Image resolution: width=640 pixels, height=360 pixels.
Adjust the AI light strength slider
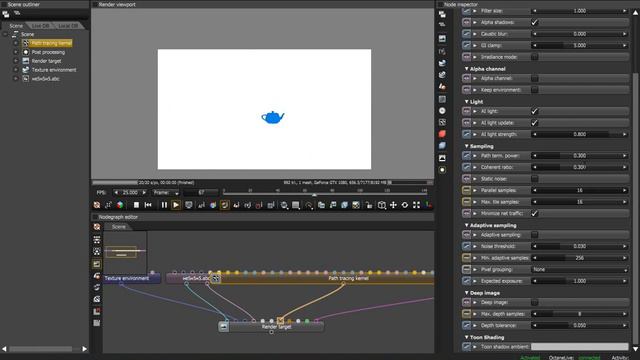coord(580,134)
